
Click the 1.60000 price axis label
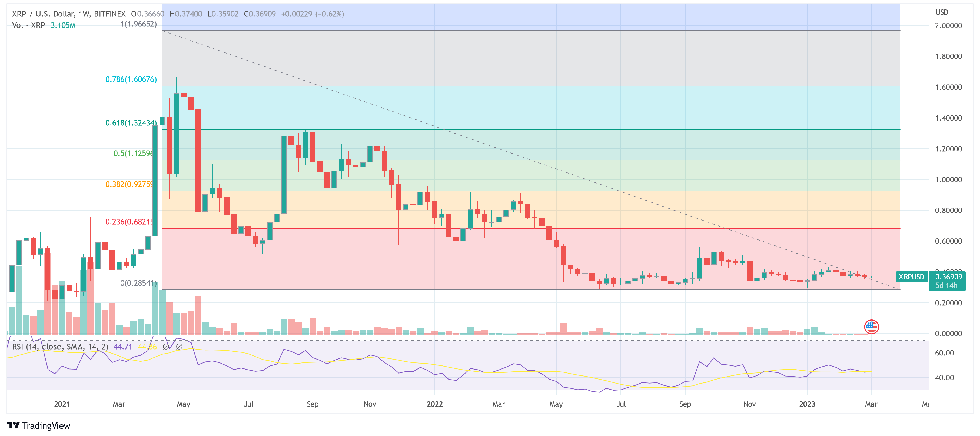(948, 87)
